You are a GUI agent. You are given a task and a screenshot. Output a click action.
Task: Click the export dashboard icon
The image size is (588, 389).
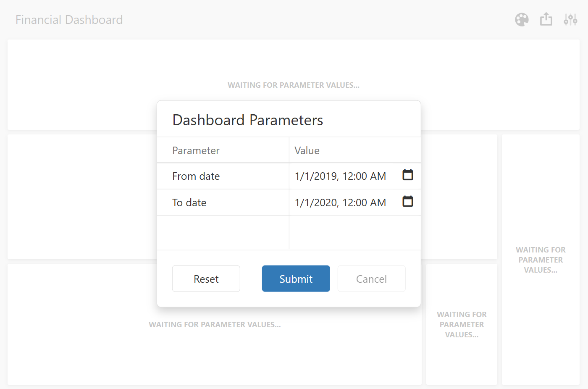tap(546, 19)
